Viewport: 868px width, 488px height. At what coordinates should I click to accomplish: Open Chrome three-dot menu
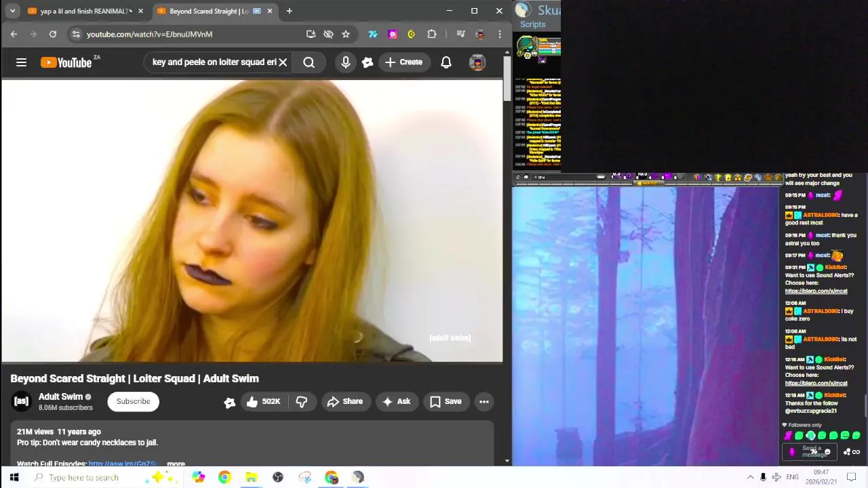pos(500,34)
